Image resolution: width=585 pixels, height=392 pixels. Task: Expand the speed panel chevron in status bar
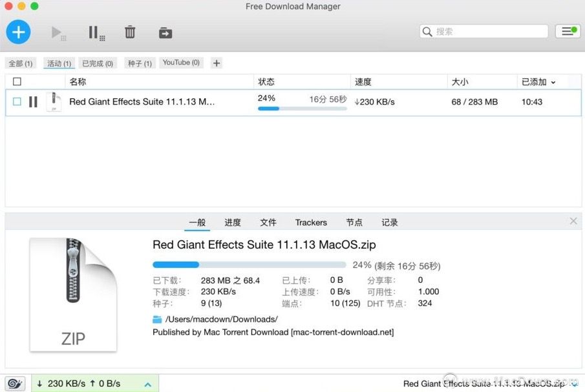pyautogui.click(x=148, y=384)
